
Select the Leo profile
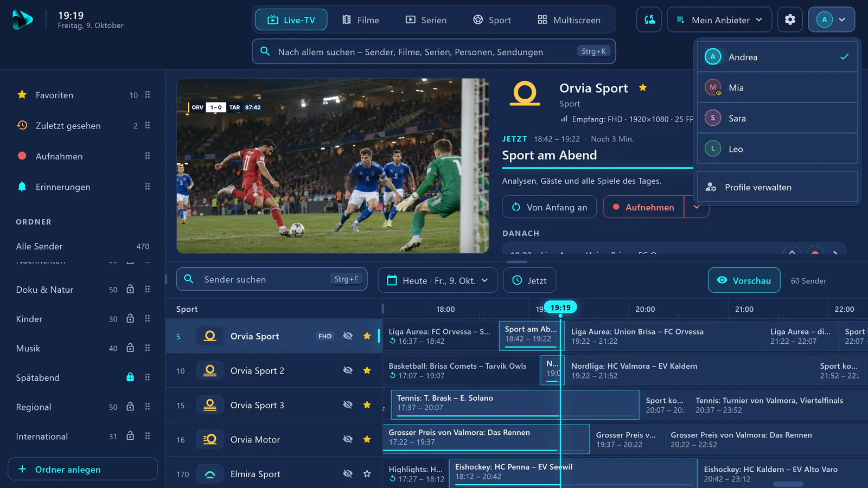coord(777,149)
